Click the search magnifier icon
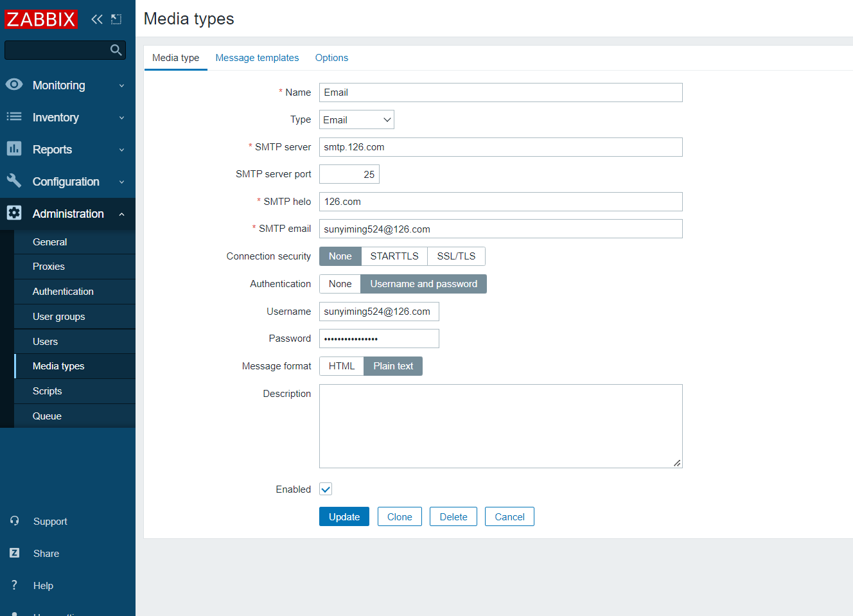This screenshot has width=853, height=616. tap(116, 50)
